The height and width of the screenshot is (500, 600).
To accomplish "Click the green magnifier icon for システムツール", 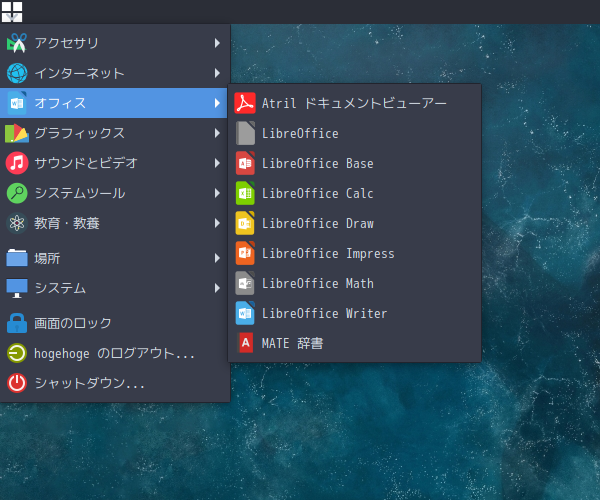I will coord(17,193).
